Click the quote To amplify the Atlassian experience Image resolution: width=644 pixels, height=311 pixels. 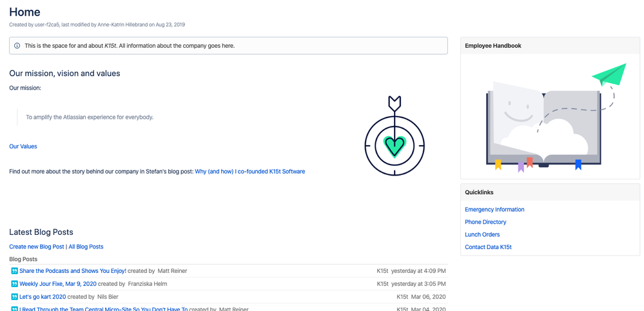point(90,117)
